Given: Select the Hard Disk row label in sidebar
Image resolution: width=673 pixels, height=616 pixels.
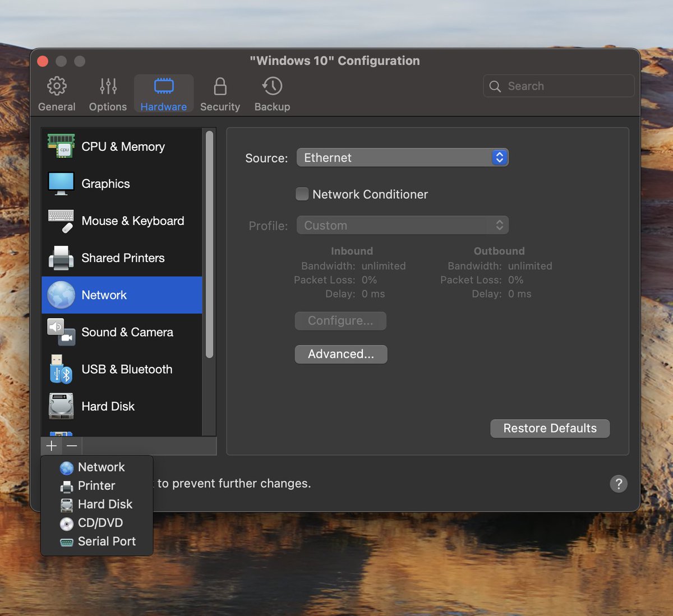Looking at the screenshot, I should coord(108,406).
